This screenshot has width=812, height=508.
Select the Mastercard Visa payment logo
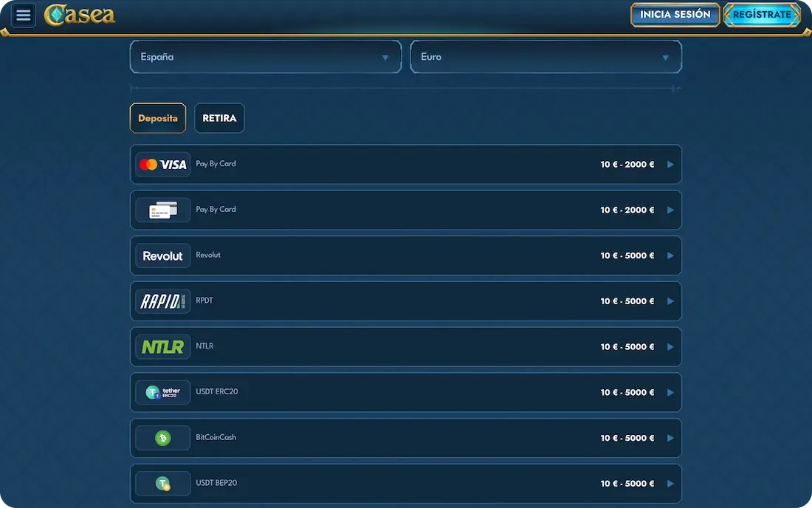click(x=163, y=165)
